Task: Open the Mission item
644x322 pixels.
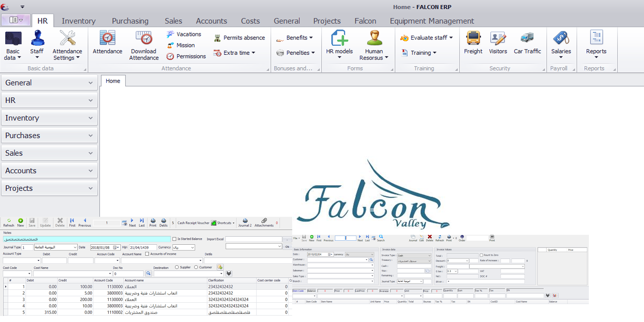Action: coord(181,45)
